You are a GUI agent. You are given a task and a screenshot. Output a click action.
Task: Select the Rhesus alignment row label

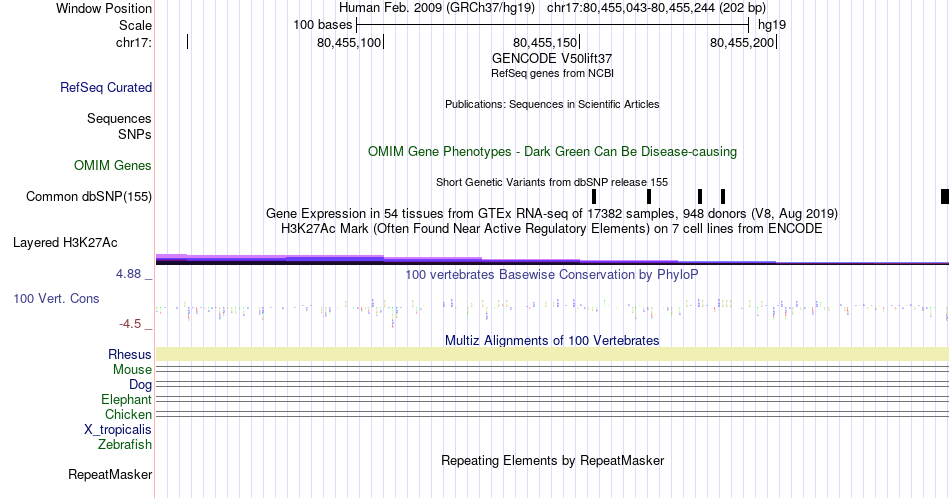point(130,354)
